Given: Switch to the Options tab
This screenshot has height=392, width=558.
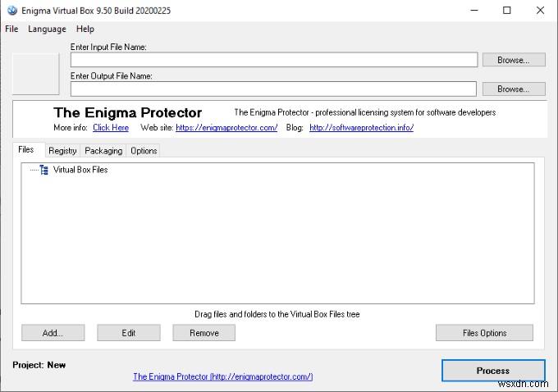Looking at the screenshot, I should point(144,151).
